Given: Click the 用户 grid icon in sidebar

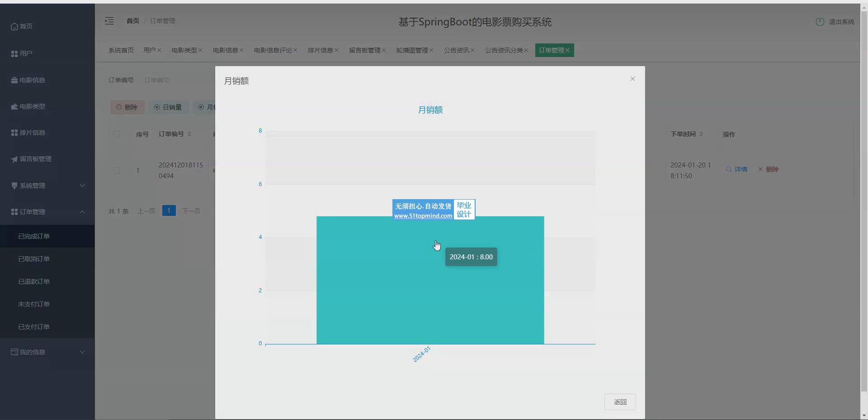Looking at the screenshot, I should [14, 53].
